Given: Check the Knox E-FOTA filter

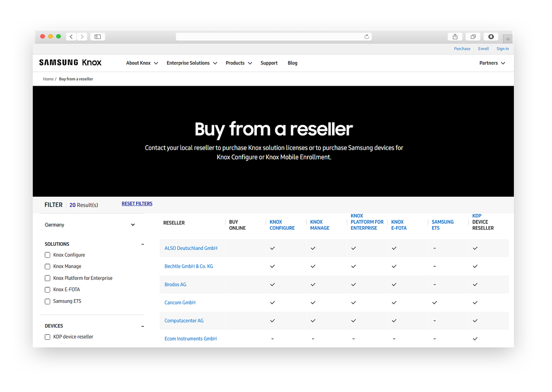Looking at the screenshot, I should (x=48, y=290).
